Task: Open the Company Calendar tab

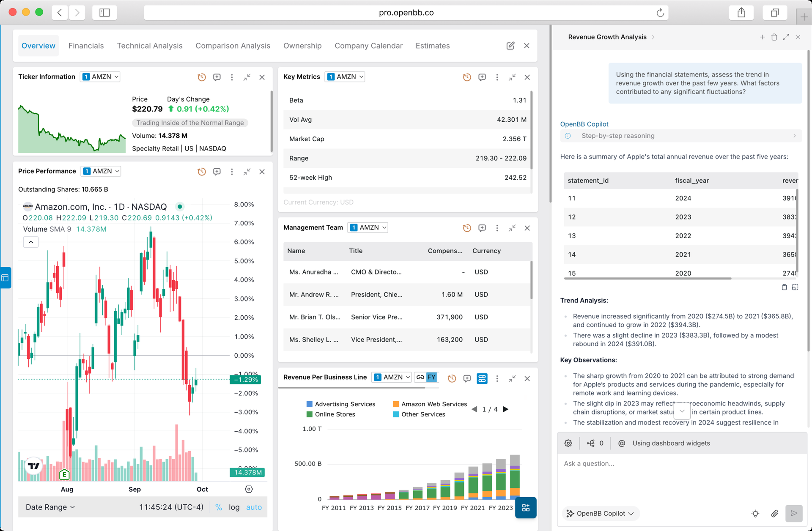Action: (368, 46)
